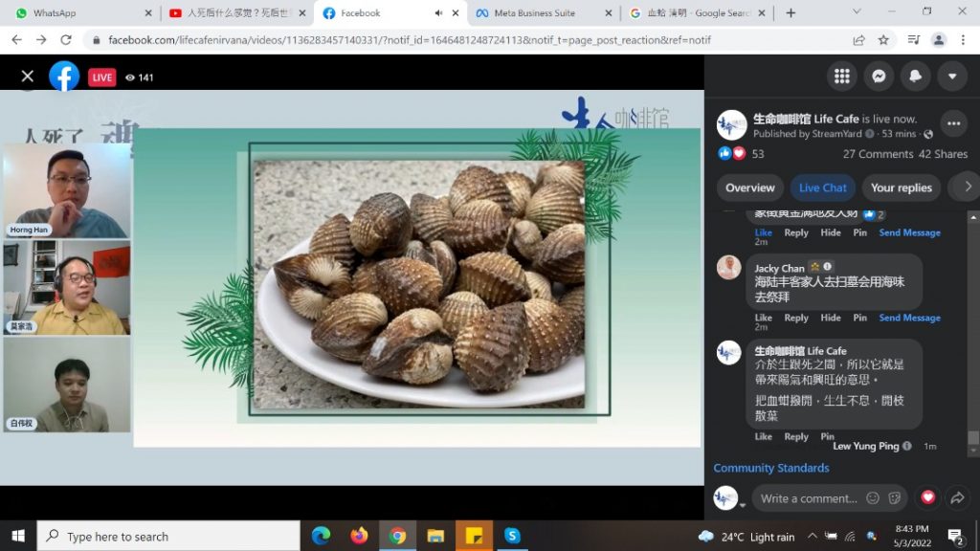This screenshot has width=980, height=551.
Task: Open the Facebook notifications bell
Action: [x=916, y=77]
